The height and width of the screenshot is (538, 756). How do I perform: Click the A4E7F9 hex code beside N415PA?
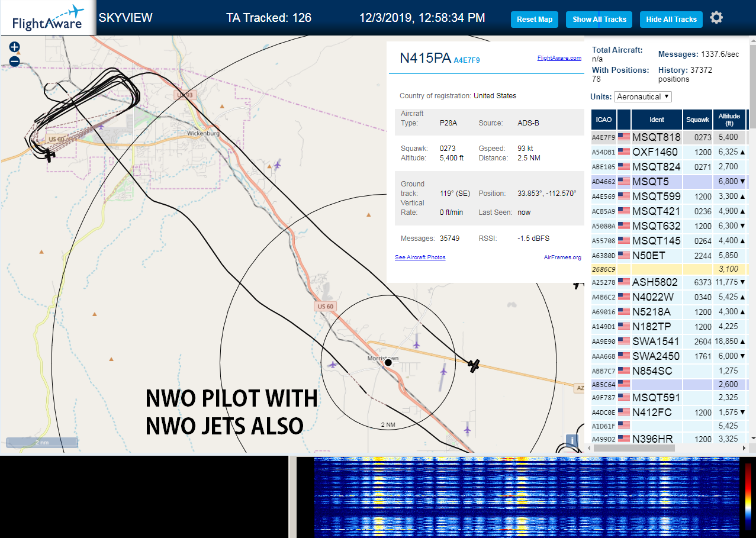point(467,60)
